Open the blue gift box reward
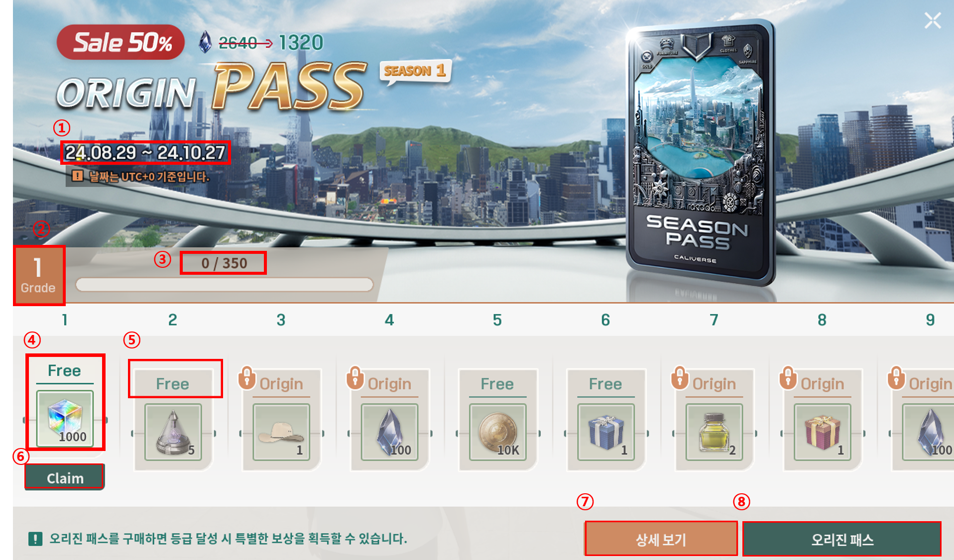The width and height of the screenshot is (954, 560). tap(605, 432)
